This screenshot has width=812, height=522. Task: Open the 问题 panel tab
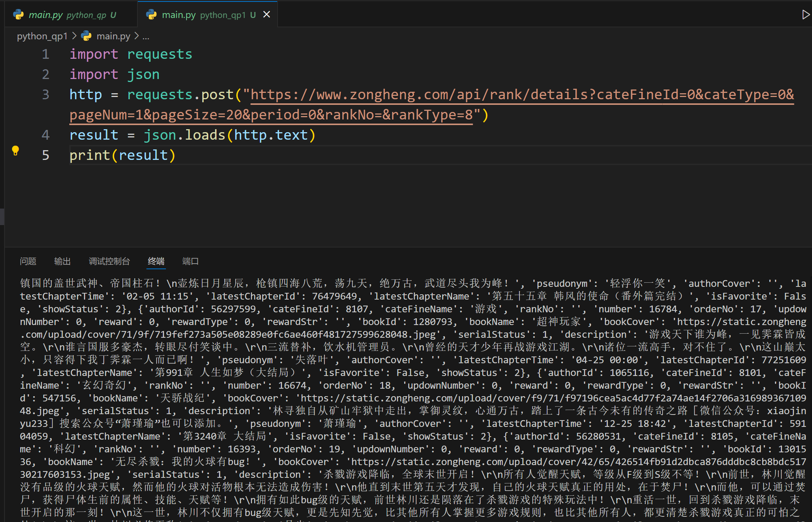[x=28, y=261]
